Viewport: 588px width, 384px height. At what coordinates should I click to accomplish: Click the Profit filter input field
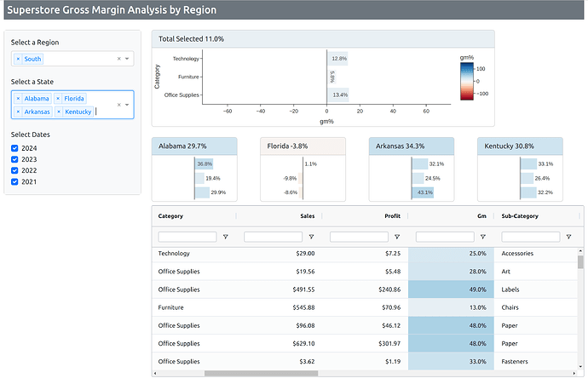click(359, 237)
